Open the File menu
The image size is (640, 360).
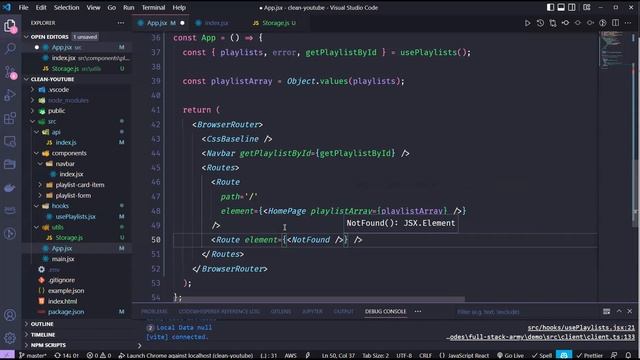pyautogui.click(x=24, y=7)
